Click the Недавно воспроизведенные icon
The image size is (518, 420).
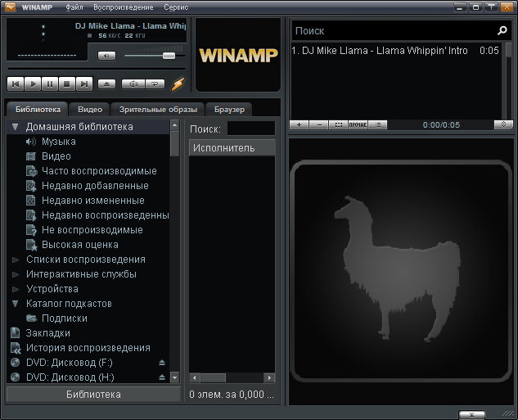[31, 215]
